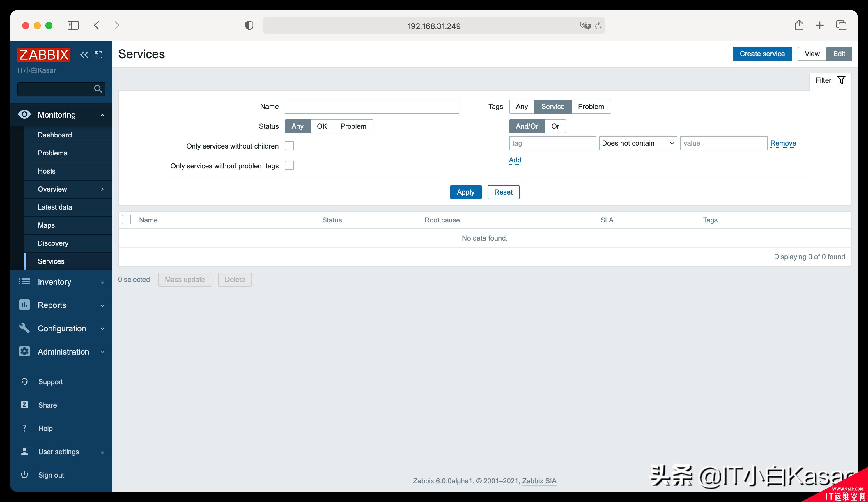Open the Zabbix SIA footer link
Image resolution: width=868 pixels, height=502 pixels.
tap(539, 481)
